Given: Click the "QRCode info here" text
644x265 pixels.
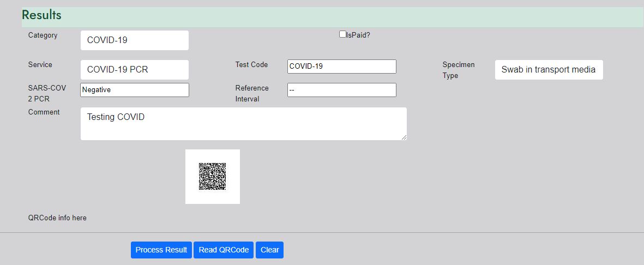Looking at the screenshot, I should (x=57, y=218).
